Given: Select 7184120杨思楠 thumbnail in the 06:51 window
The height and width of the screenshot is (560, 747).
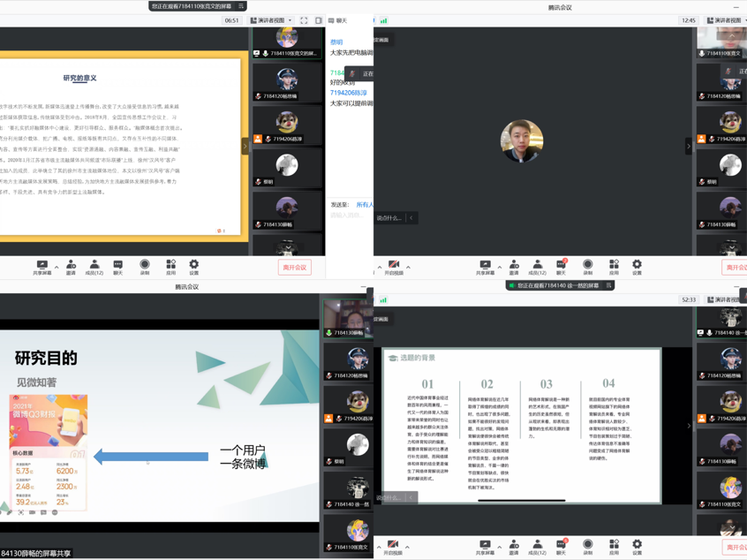Looking at the screenshot, I should coord(287,81).
